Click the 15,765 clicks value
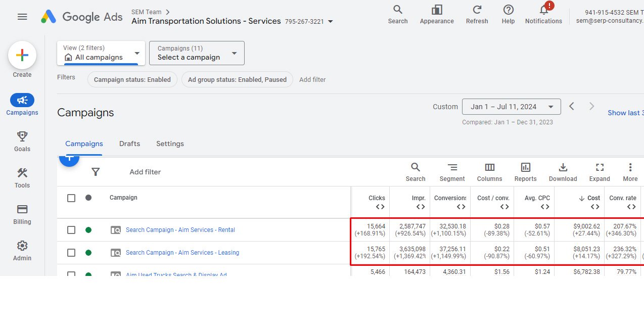This screenshot has height=328, width=644. [376, 249]
